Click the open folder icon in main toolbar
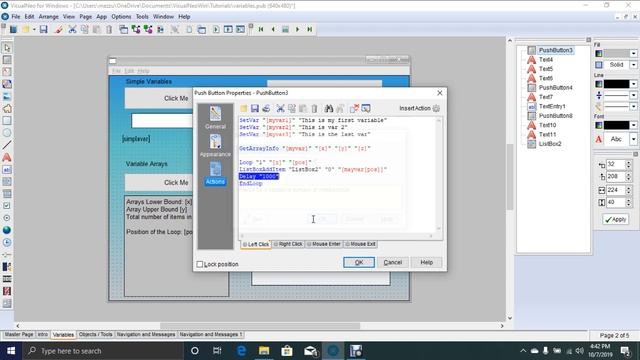This screenshot has width=640, height=360. (26, 29)
